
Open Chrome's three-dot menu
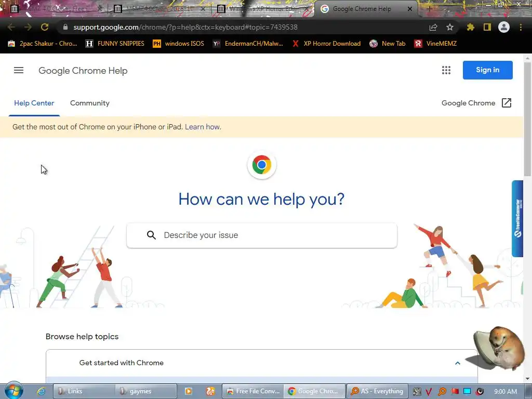(x=521, y=27)
